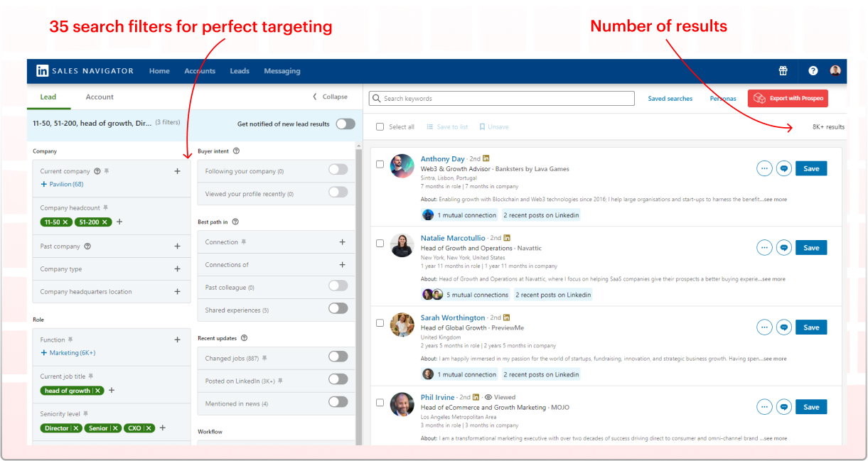This screenshot has width=868, height=461.
Task: Toggle Viewed your profile recently filter
Action: (338, 192)
